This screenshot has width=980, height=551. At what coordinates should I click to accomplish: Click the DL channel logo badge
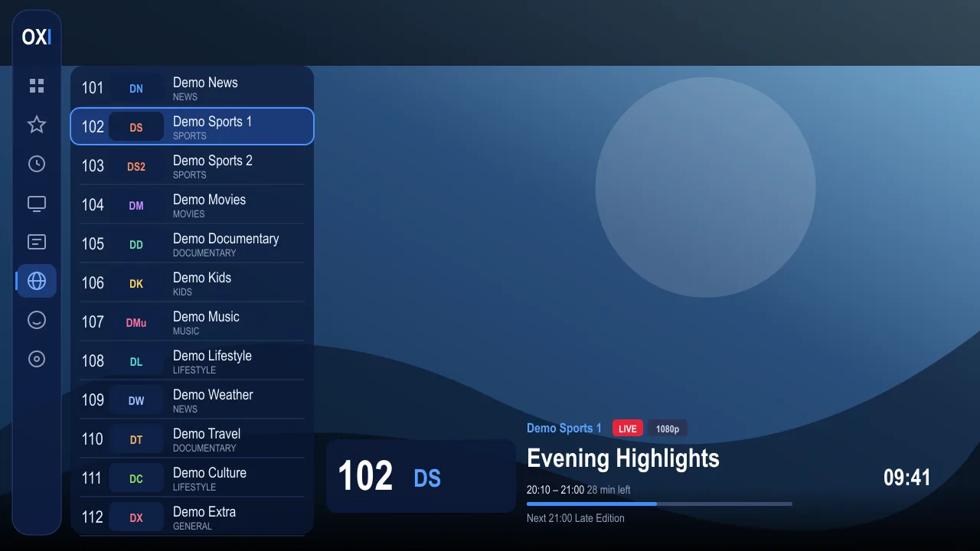click(136, 362)
